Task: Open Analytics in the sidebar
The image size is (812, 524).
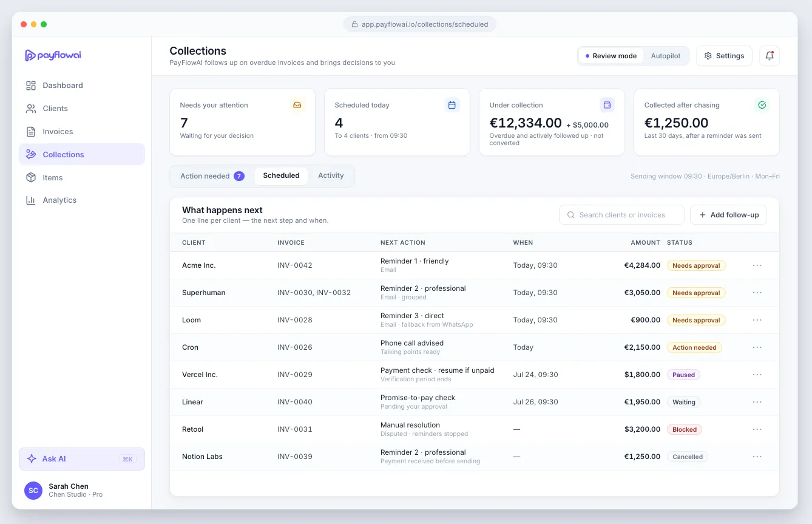Action: coord(82,200)
